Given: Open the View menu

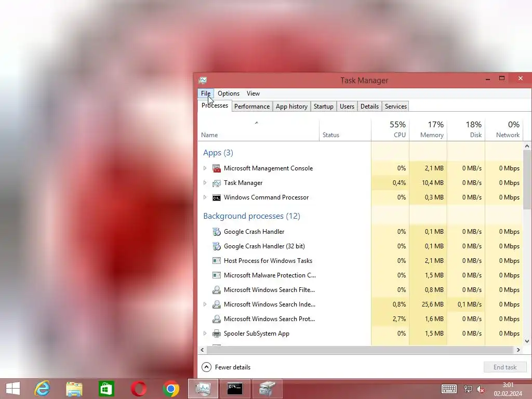Looking at the screenshot, I should pos(253,94).
